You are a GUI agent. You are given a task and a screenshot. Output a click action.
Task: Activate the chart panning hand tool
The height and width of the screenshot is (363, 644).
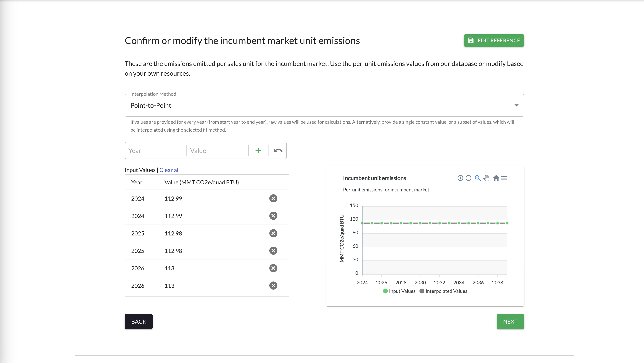[x=487, y=178]
